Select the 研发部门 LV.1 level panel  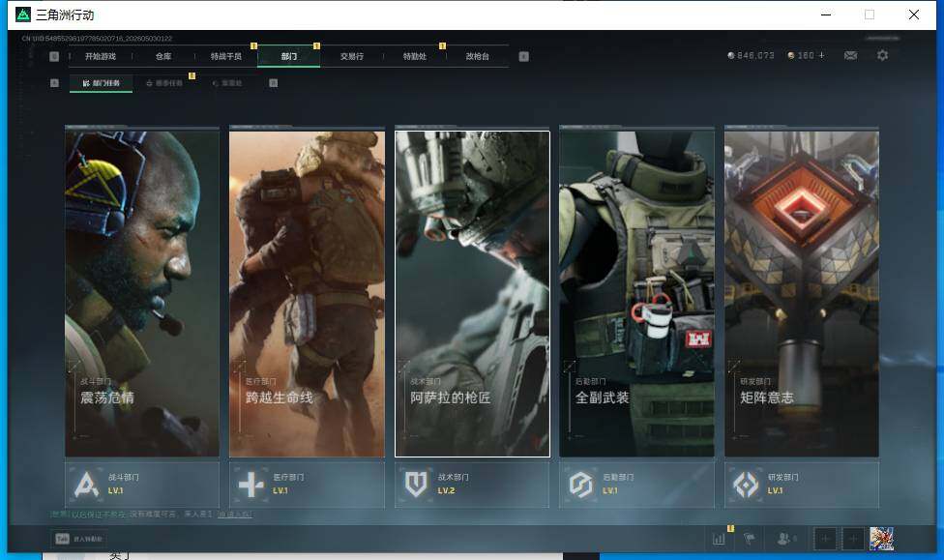(x=802, y=485)
